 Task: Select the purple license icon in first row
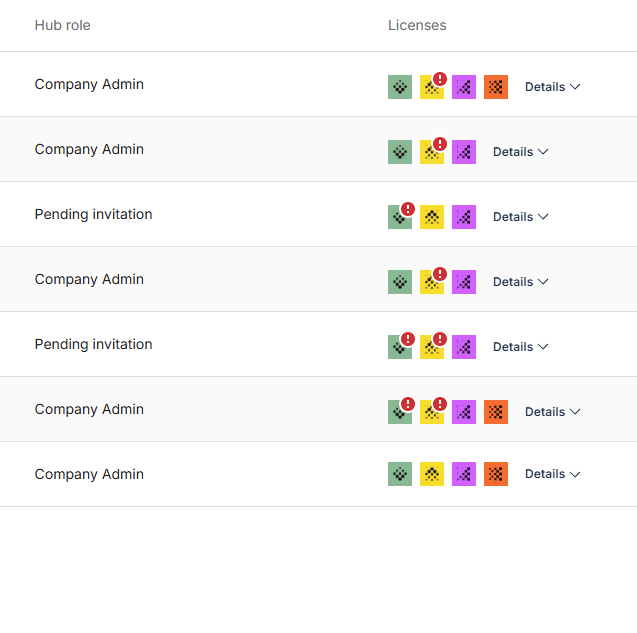pyautogui.click(x=464, y=87)
